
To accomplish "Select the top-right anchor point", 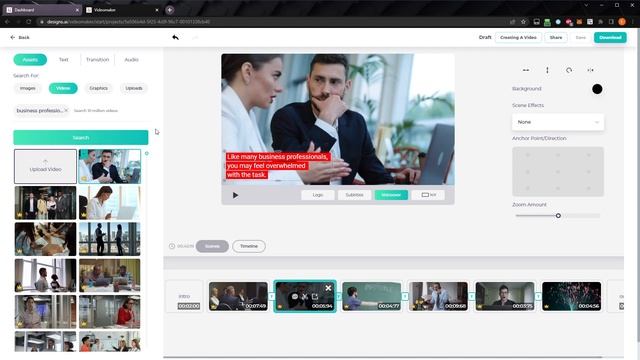I will pyautogui.click(x=589, y=155).
